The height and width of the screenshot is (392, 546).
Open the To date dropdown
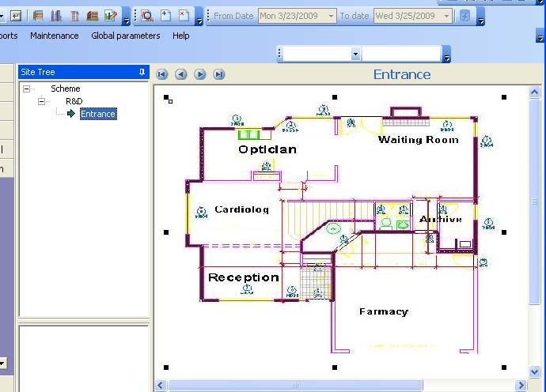(x=446, y=16)
